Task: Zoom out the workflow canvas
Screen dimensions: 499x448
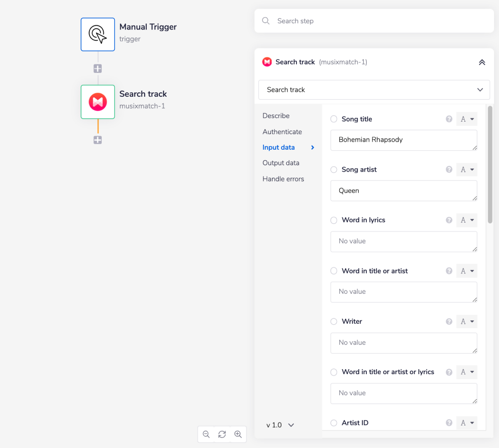Action: click(x=206, y=435)
